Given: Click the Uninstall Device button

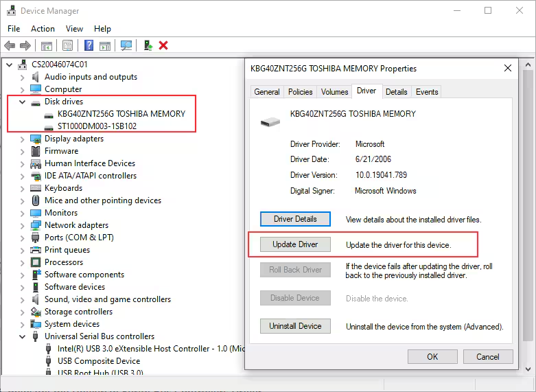Looking at the screenshot, I should coord(295,326).
